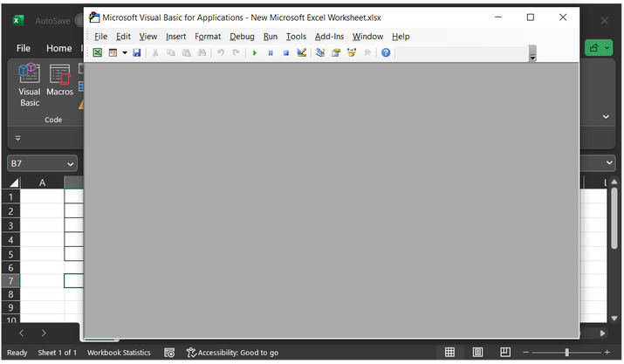
Task: Click the Reset stop icon
Action: pyautogui.click(x=285, y=52)
